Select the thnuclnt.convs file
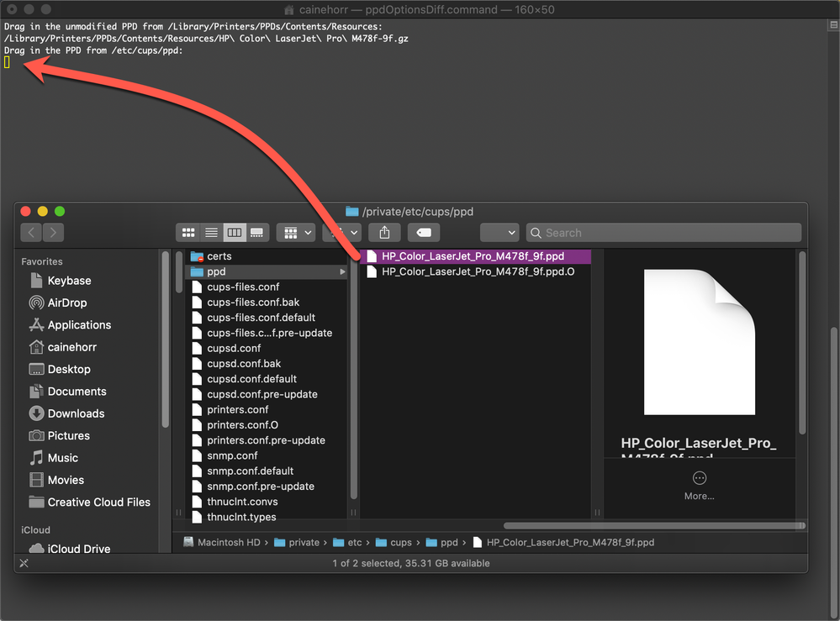The width and height of the screenshot is (840, 621). coord(267,502)
